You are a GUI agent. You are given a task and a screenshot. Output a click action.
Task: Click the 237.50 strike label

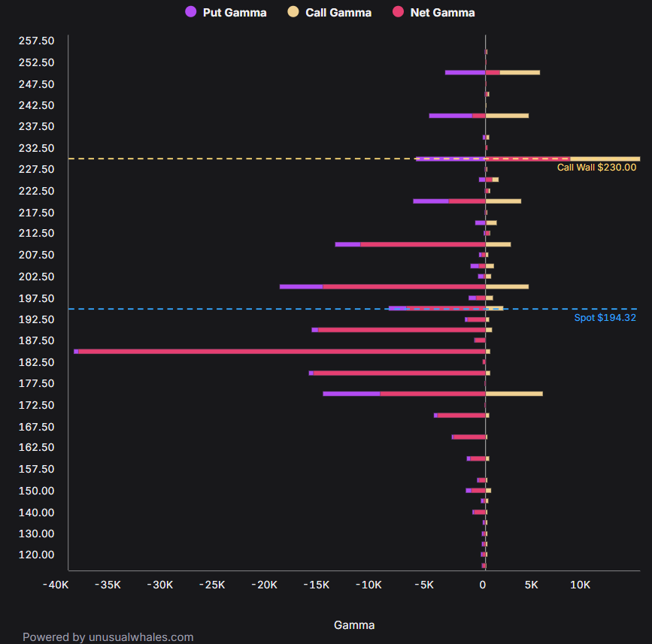click(37, 126)
